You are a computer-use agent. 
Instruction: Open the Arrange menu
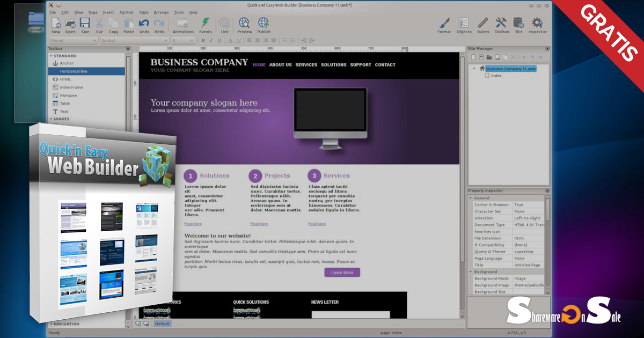tap(160, 12)
